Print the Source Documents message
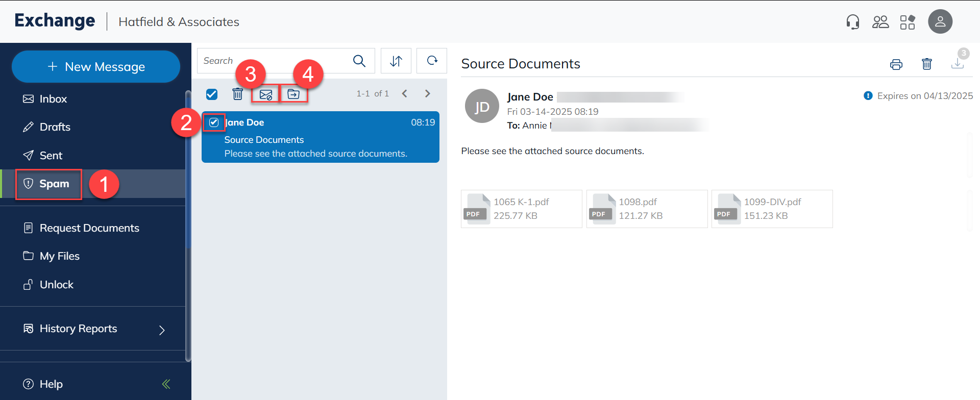The height and width of the screenshot is (400, 980). pyautogui.click(x=896, y=64)
